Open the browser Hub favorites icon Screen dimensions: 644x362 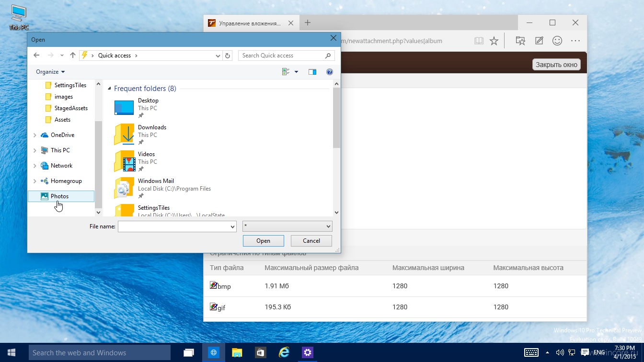(x=521, y=41)
